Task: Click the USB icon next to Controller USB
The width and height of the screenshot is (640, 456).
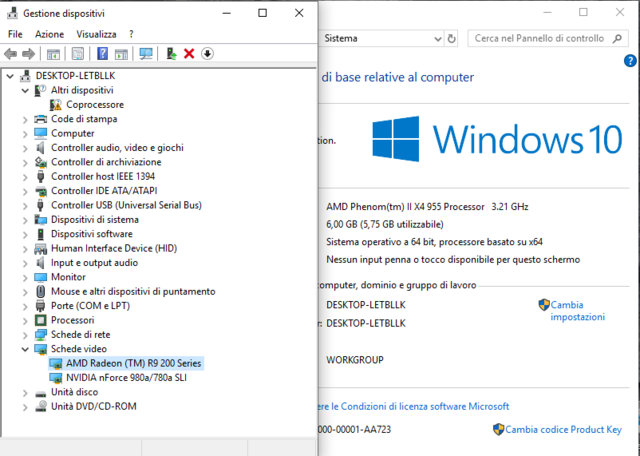Action: click(40, 205)
